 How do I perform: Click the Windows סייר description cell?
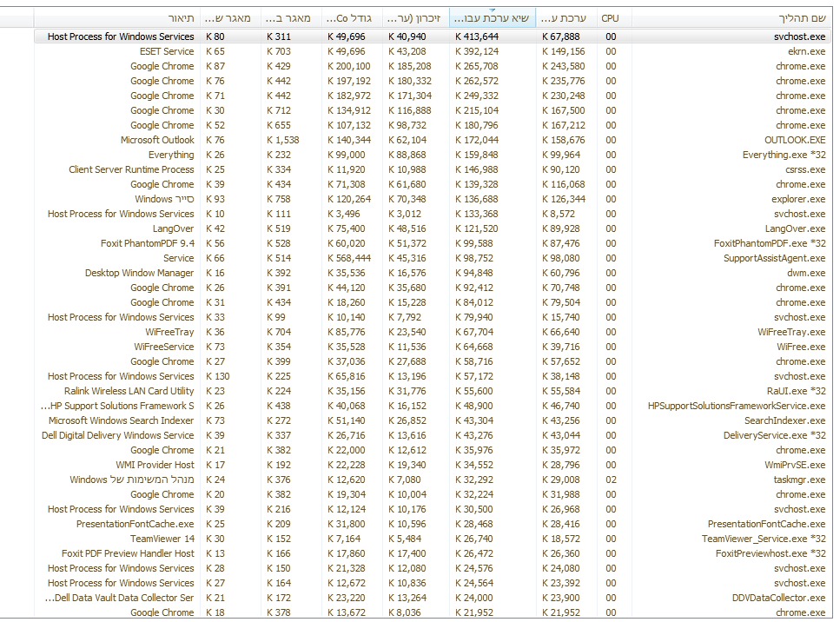pos(164,199)
